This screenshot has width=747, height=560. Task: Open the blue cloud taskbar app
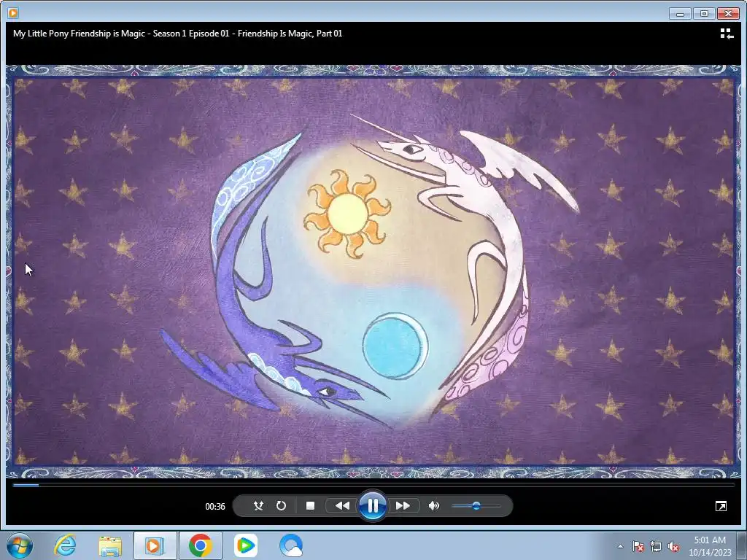click(x=291, y=545)
